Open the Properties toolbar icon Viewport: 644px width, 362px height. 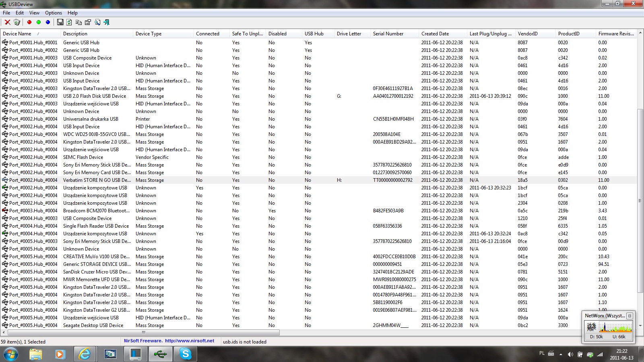tap(88, 22)
